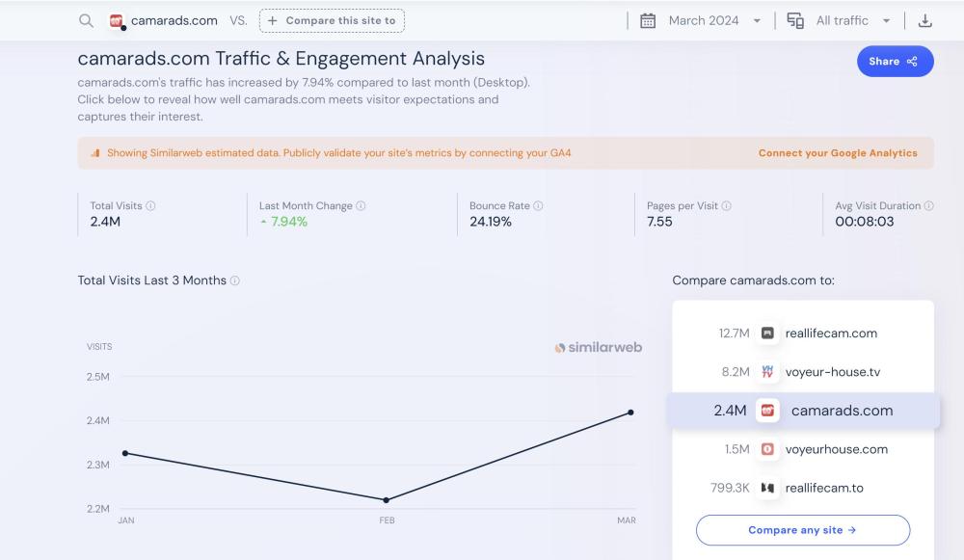Click the Pages per Visit info icon
Image resolution: width=964 pixels, height=560 pixels.
726,206
